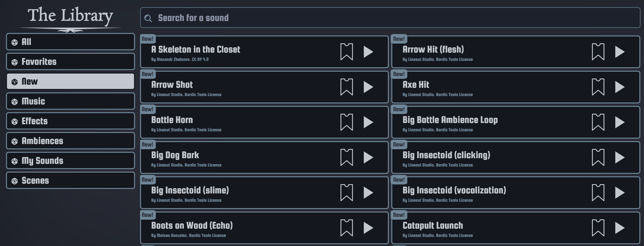Show the Effects sound category
This screenshot has width=644, height=246.
pos(71,121)
